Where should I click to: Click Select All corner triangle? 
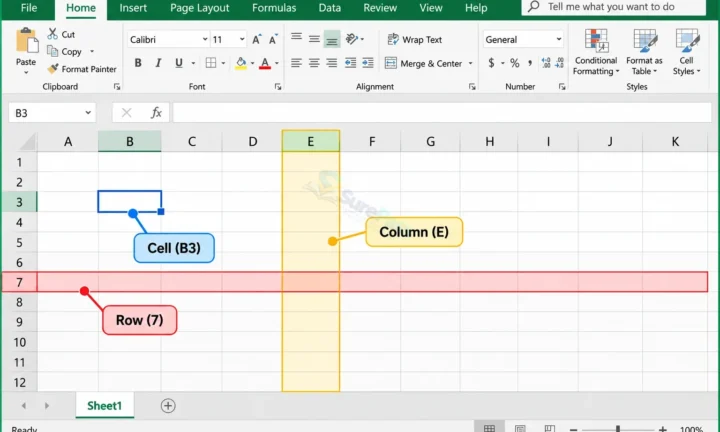point(27,142)
